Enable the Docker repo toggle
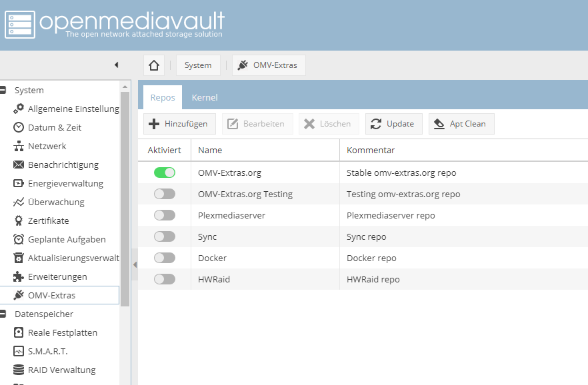 tap(165, 258)
